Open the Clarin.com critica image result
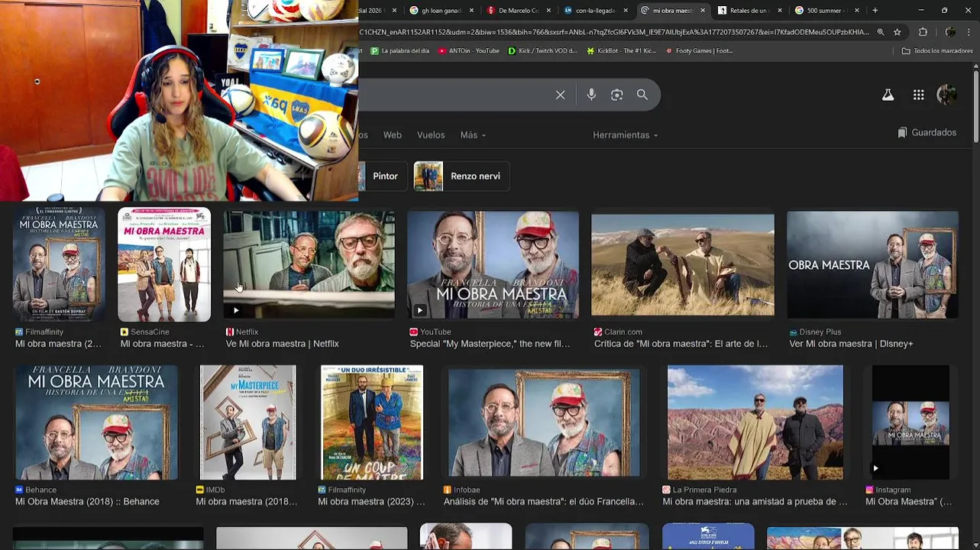 coord(683,264)
